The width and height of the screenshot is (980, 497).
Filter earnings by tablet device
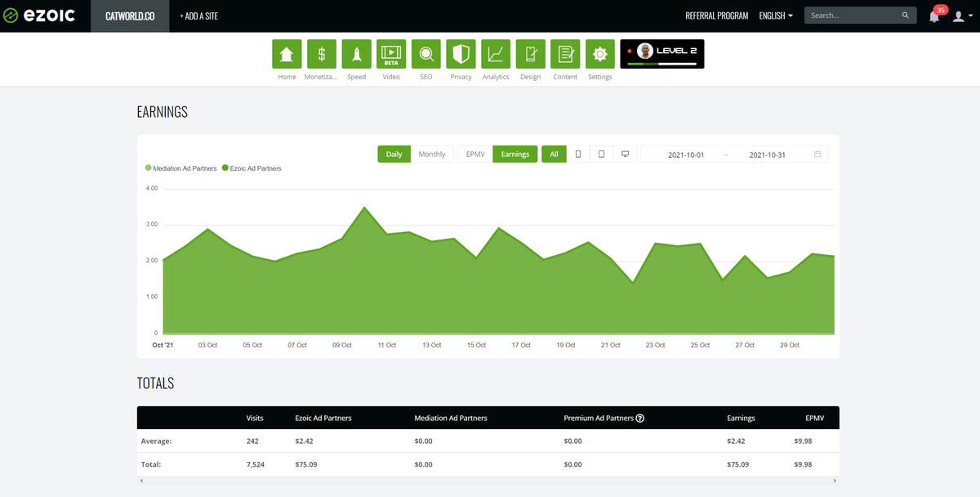click(602, 154)
